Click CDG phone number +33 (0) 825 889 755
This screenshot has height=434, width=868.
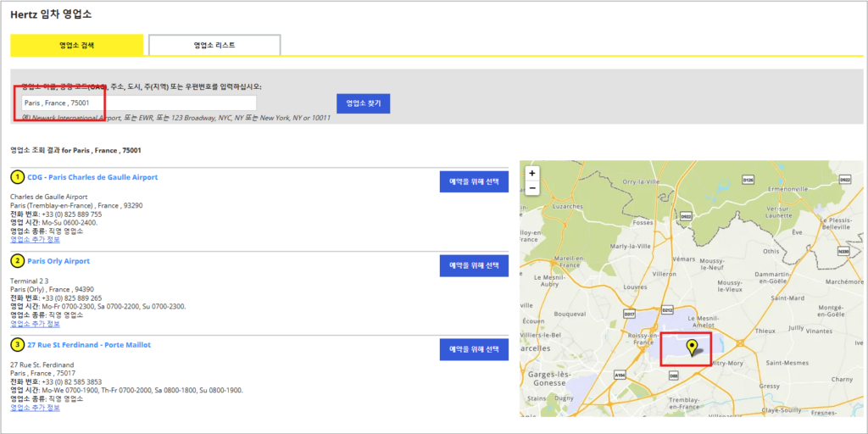72,214
